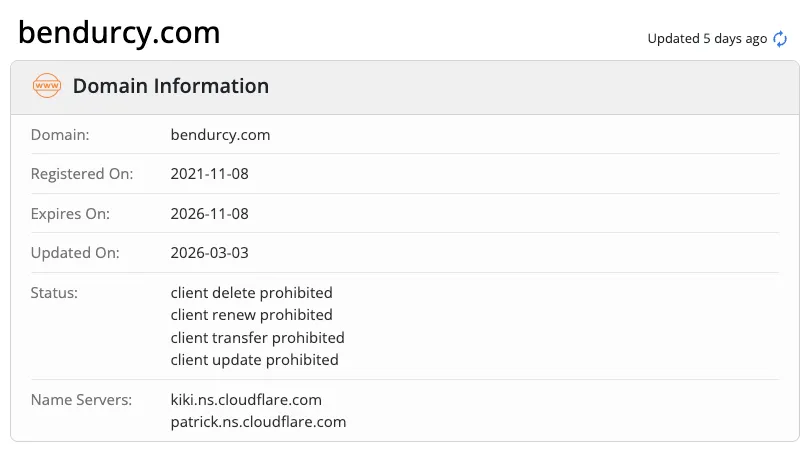808x453 pixels.
Task: Click the "Name Servers:" label
Action: coord(81,399)
